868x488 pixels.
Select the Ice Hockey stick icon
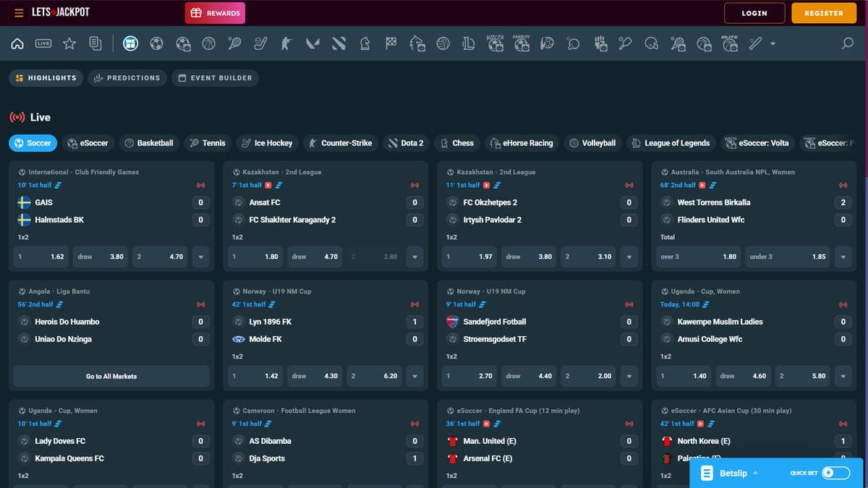(260, 44)
